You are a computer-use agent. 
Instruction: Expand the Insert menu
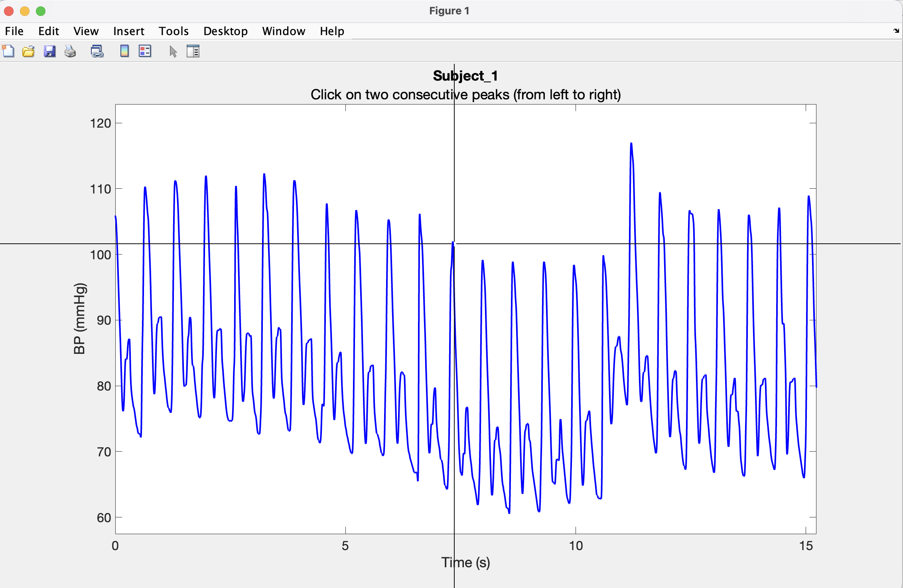coord(128,31)
